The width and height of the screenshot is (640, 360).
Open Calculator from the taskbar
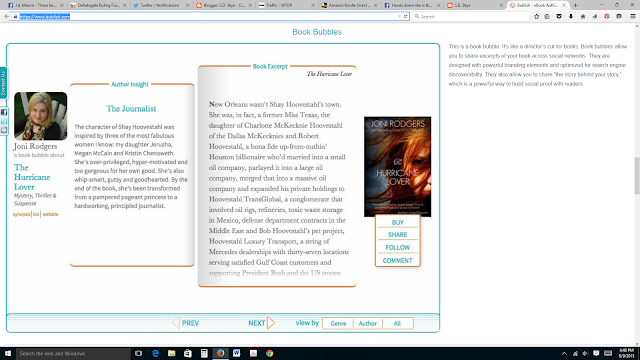point(204,353)
